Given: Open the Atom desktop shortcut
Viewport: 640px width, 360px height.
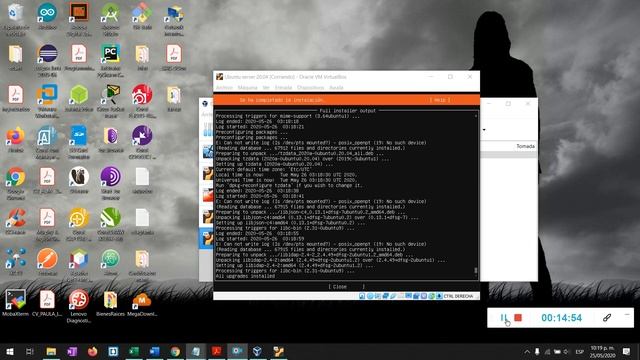Looking at the screenshot, I should pos(111,262).
